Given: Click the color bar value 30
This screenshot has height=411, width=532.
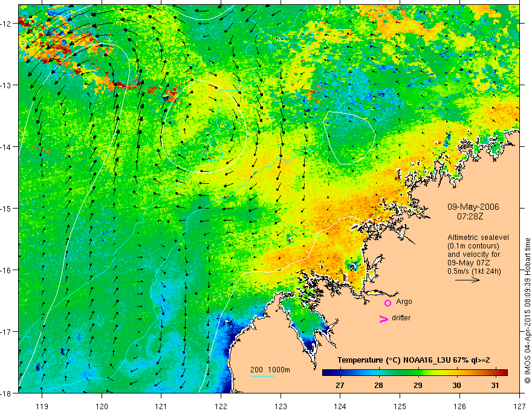Looking at the screenshot, I should (456, 385).
